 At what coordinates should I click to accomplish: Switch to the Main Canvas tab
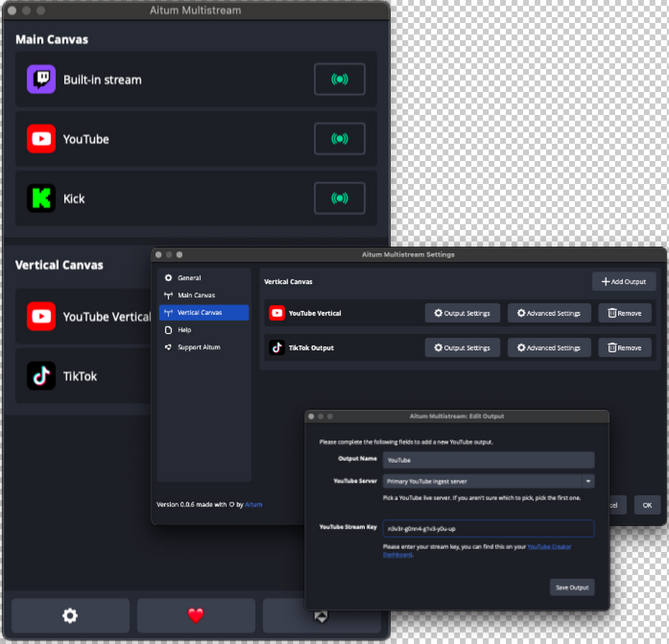(x=196, y=295)
